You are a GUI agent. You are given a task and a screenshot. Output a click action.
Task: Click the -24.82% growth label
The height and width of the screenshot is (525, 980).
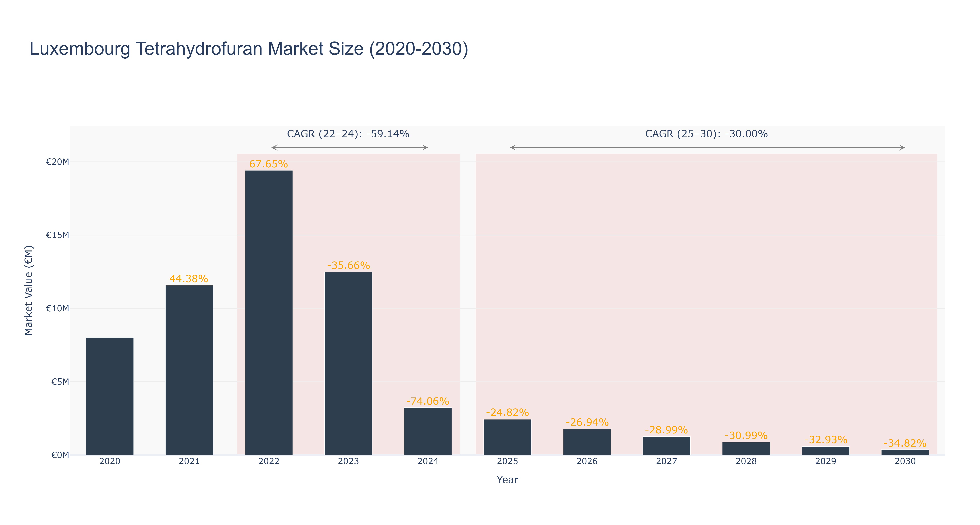click(507, 412)
